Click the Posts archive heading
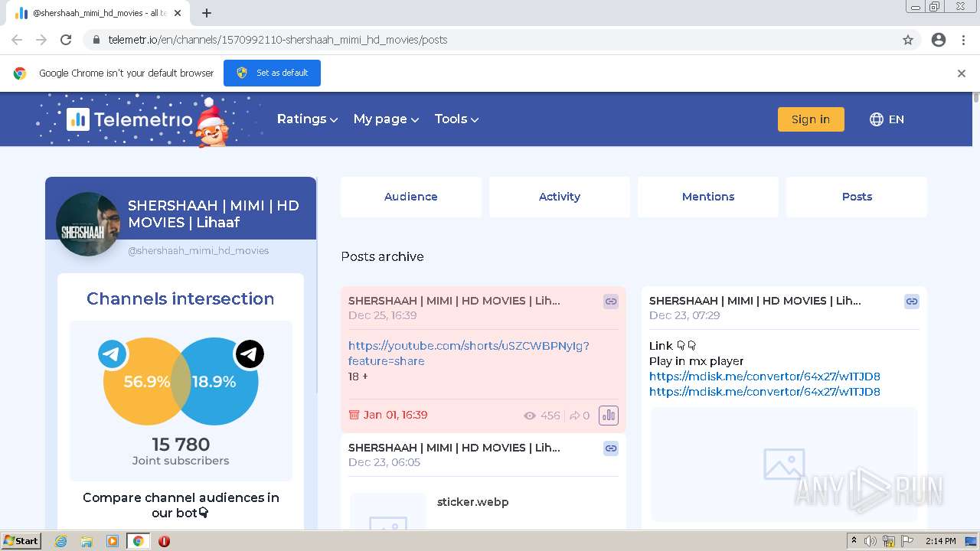980x551 pixels. pyautogui.click(x=382, y=256)
